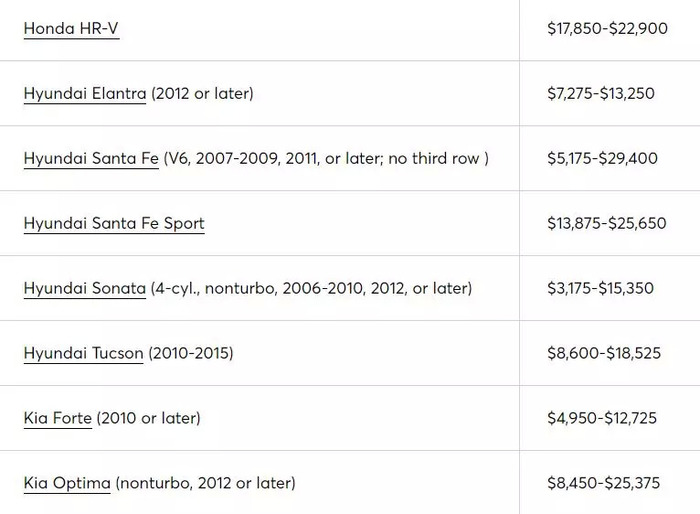Click the $5,175-$29,400 price range
Viewport: 700px width, 514px height.
tap(602, 158)
